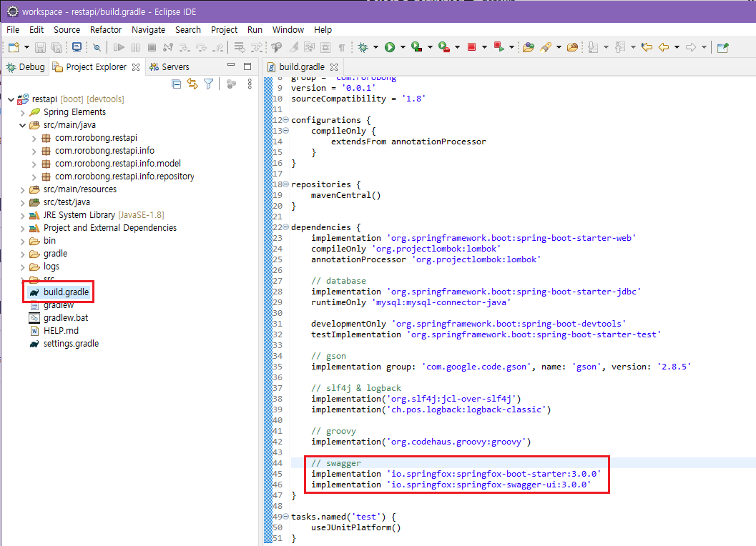Image resolution: width=756 pixels, height=546 pixels.
Task: Click the Suspend debug icon
Action: 135,47
